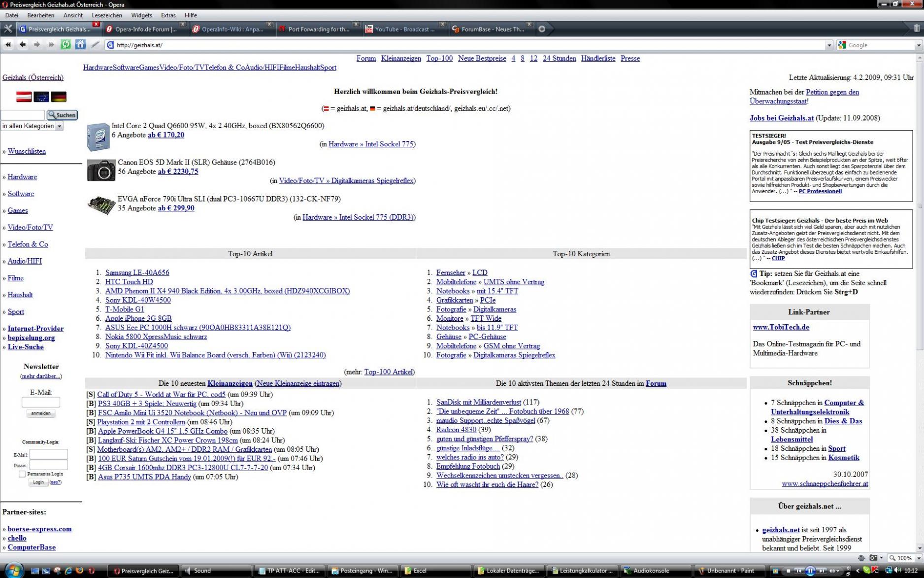Click Switch between windows quick launch icon
The width and height of the screenshot is (924, 578).
pyautogui.click(x=46, y=571)
